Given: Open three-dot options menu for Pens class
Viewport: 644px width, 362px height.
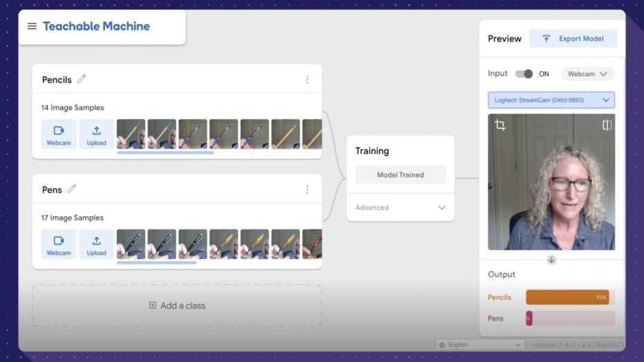Looking at the screenshot, I should tap(307, 189).
